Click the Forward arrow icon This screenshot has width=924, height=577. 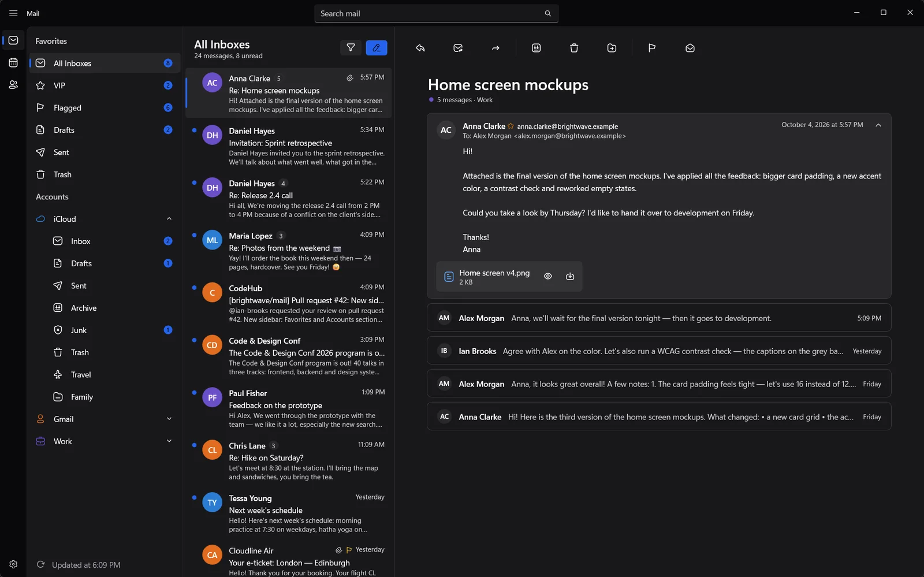pyautogui.click(x=495, y=48)
